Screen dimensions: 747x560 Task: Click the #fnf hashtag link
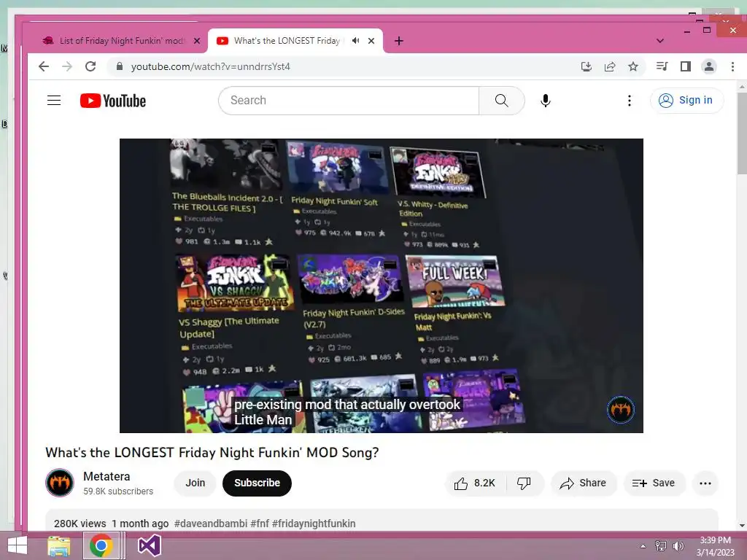(260, 524)
